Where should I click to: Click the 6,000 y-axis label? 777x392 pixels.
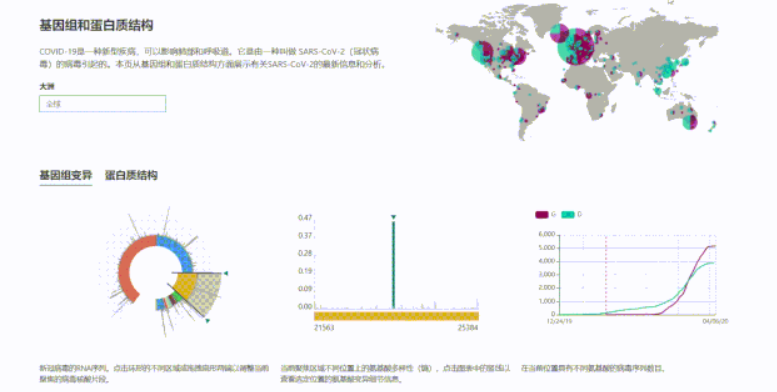coord(547,234)
